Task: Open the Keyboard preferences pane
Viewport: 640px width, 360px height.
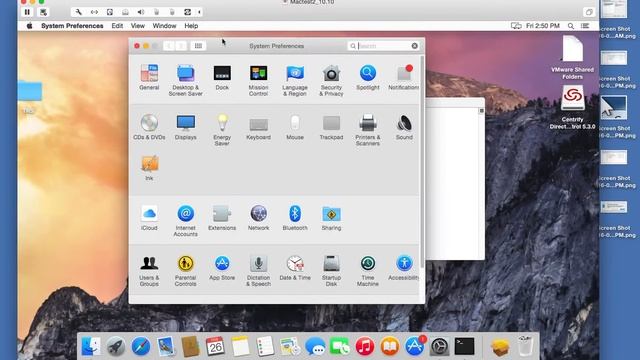Action: coord(258,127)
